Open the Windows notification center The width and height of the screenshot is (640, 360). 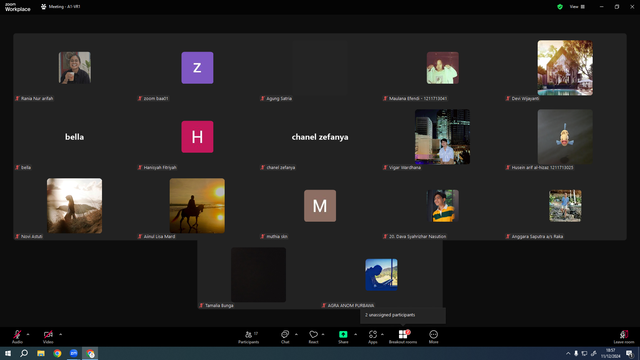click(630, 353)
